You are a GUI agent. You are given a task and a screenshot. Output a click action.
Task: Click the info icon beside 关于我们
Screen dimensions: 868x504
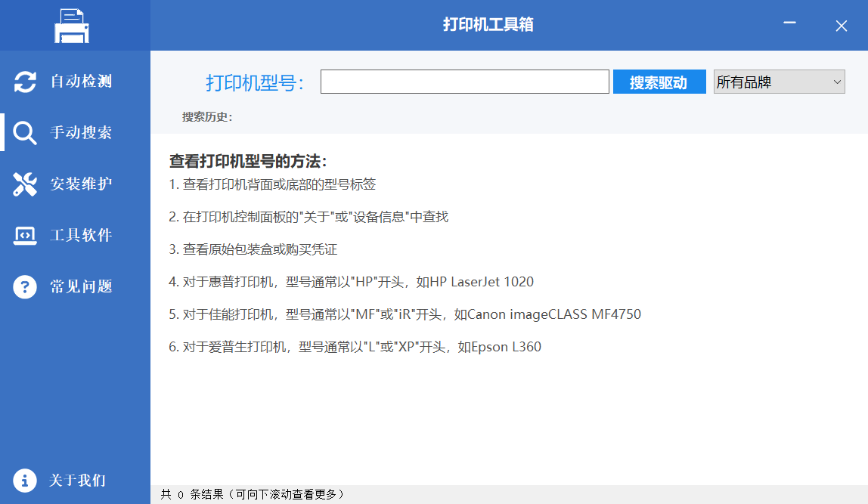click(24, 480)
